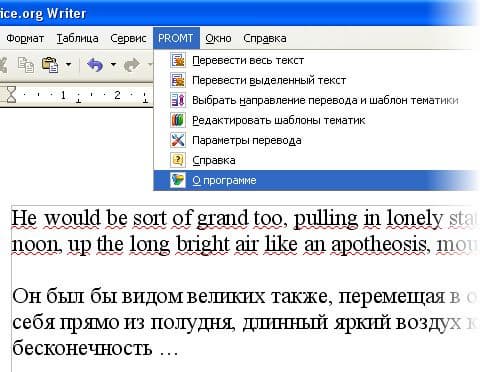Viewport: 480px width, 372px height.
Task: Click the translation direction icon
Action: coord(178,100)
